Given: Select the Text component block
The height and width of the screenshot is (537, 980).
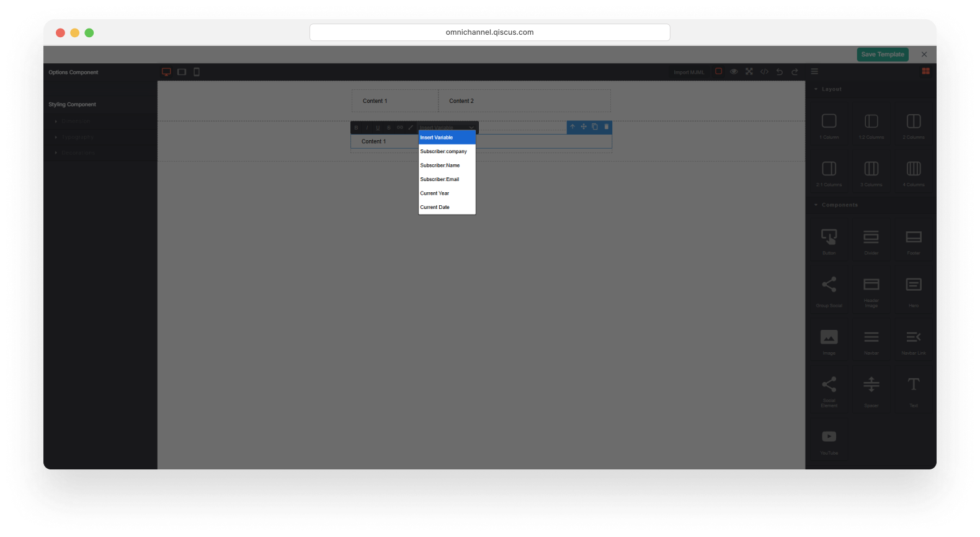Looking at the screenshot, I should pyautogui.click(x=914, y=389).
